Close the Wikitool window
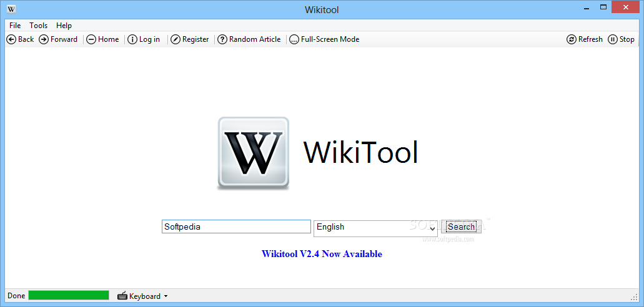This screenshot has width=644, height=307. pos(625,7)
